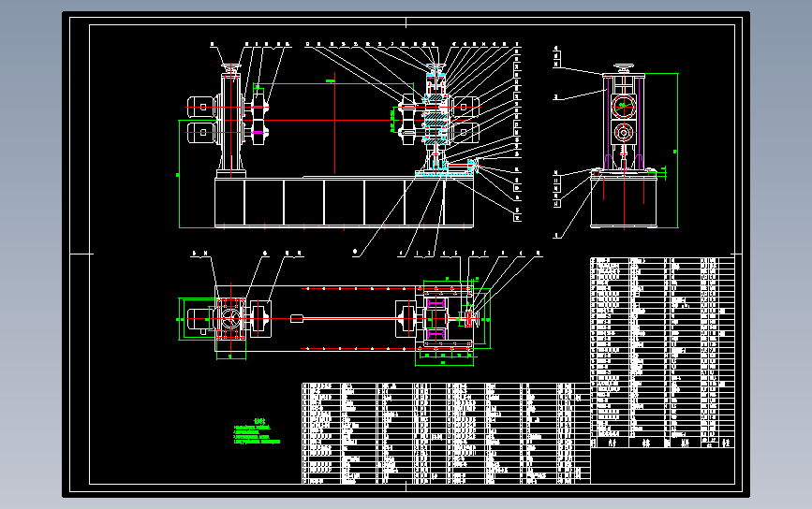Select the lower roll circle in end view
Image resolution: width=812 pixels, height=509 pixels.
(x=623, y=133)
